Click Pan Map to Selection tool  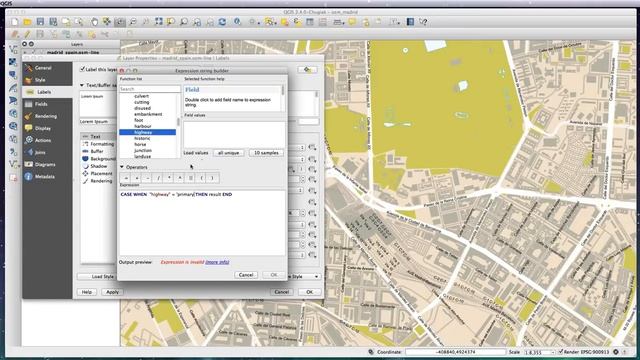coord(107,22)
